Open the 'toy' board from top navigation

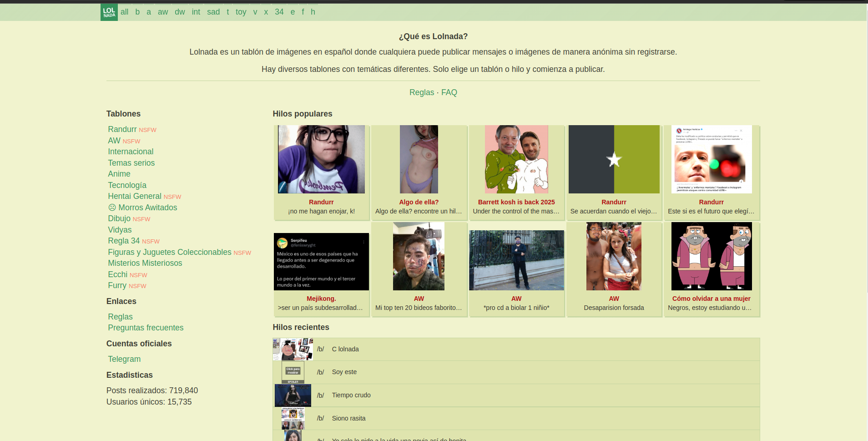241,12
